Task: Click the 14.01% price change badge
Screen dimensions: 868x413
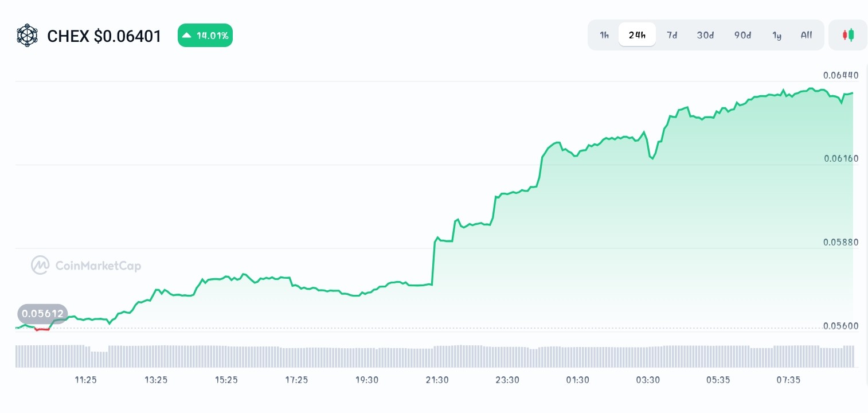Action: tap(205, 36)
